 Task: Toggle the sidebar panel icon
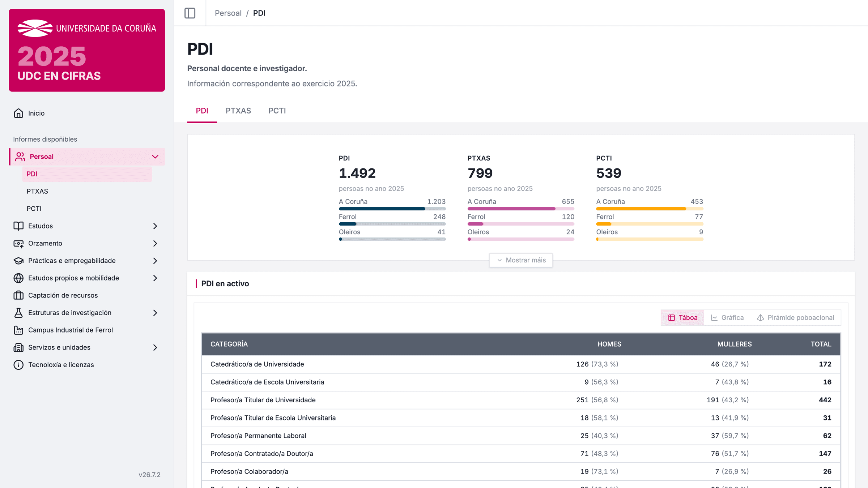tap(190, 13)
